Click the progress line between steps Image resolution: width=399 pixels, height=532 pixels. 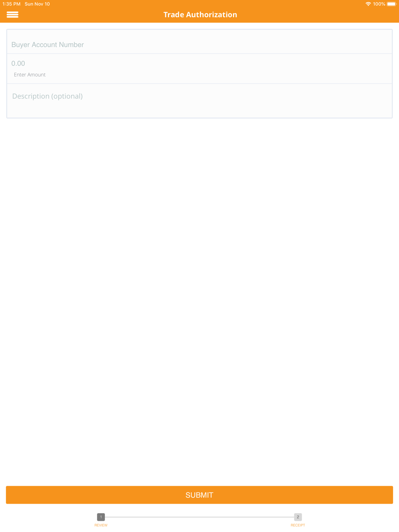tap(199, 517)
